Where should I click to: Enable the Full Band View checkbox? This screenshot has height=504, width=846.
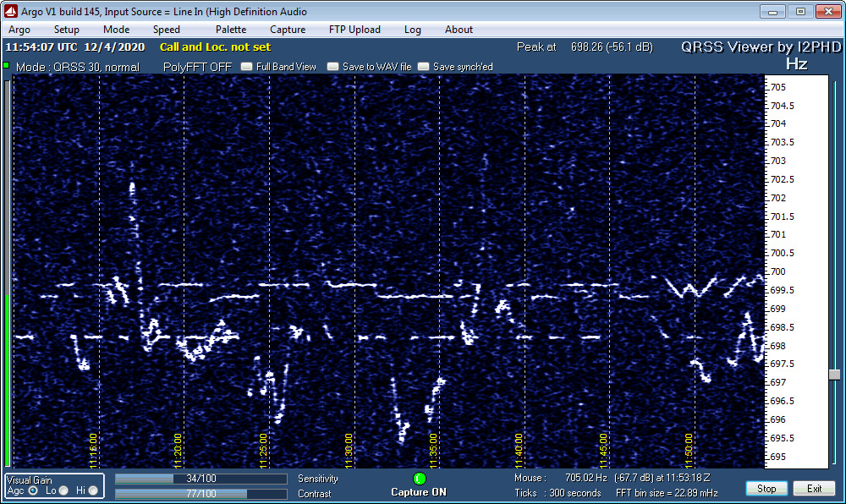(x=246, y=66)
